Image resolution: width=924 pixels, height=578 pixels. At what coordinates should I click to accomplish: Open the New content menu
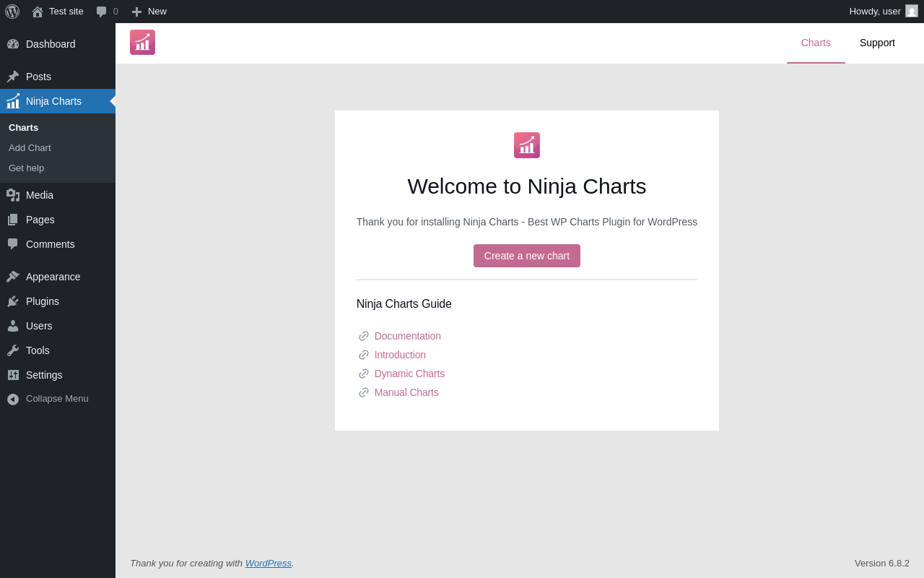(x=149, y=12)
